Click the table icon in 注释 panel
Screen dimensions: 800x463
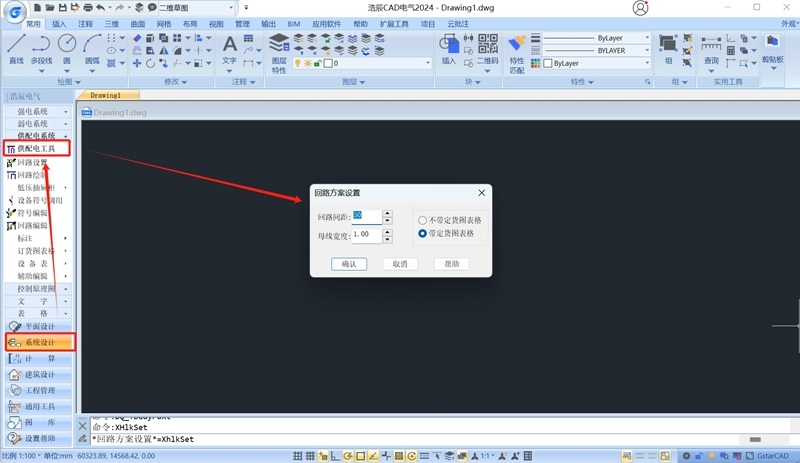click(248, 38)
